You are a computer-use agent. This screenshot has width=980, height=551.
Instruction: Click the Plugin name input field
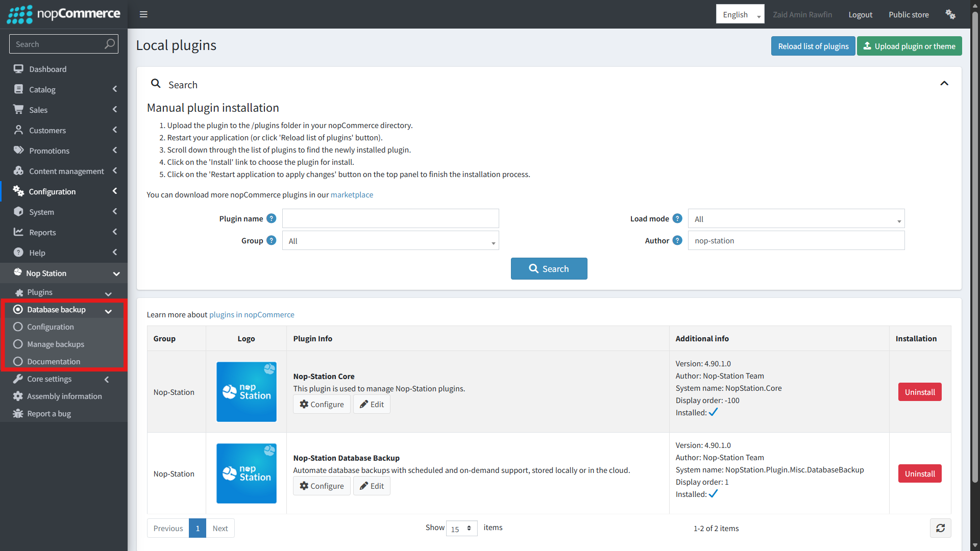[390, 218]
